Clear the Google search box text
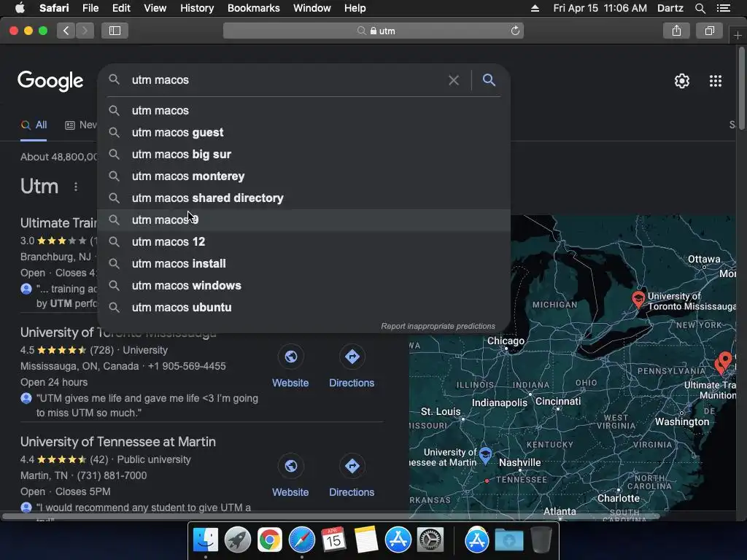The height and width of the screenshot is (560, 747). tap(454, 80)
